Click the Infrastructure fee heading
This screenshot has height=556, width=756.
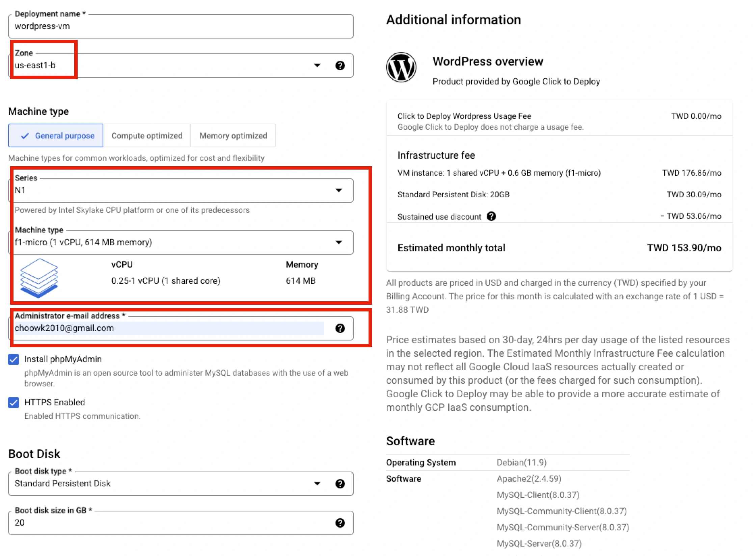click(436, 155)
